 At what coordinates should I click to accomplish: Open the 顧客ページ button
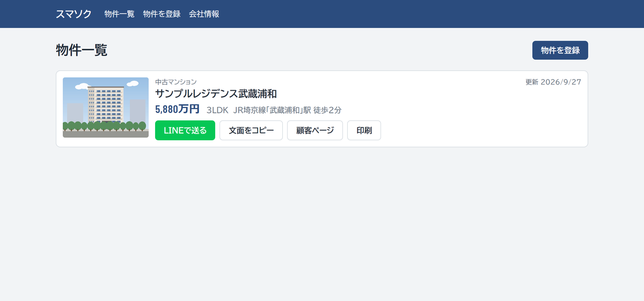tap(315, 131)
